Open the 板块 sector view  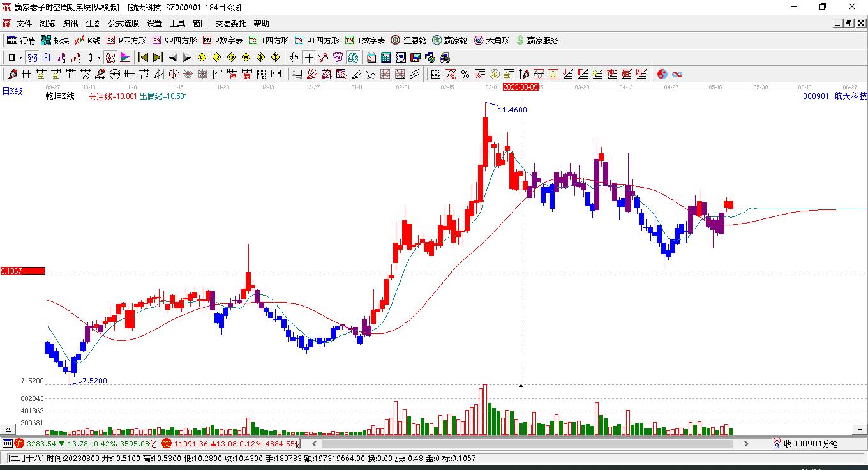pos(55,40)
